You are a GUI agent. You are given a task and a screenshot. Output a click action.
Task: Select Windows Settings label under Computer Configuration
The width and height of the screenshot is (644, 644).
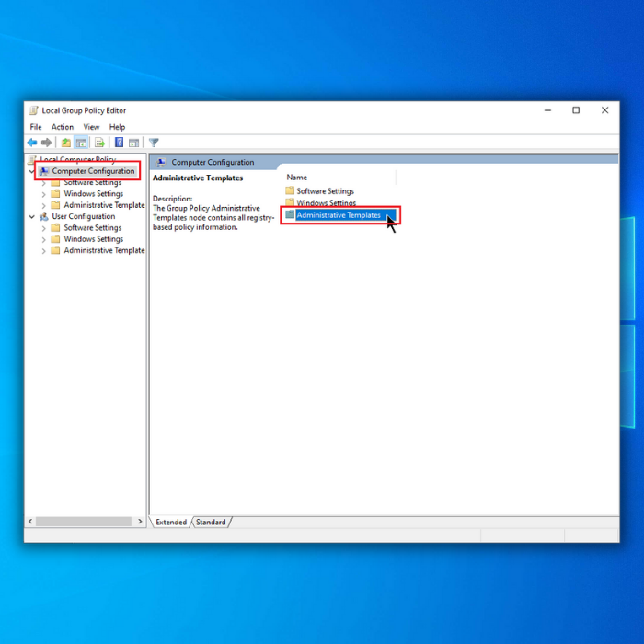(x=94, y=193)
